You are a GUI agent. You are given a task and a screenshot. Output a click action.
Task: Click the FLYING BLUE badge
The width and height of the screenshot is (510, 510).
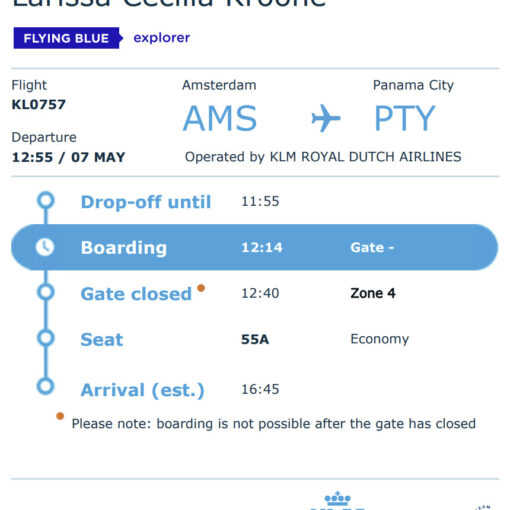click(68, 38)
